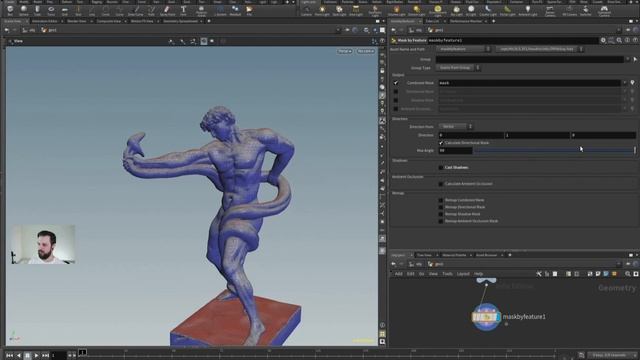
Task: Select the Sphere shelf tool
Action: point(24,10)
